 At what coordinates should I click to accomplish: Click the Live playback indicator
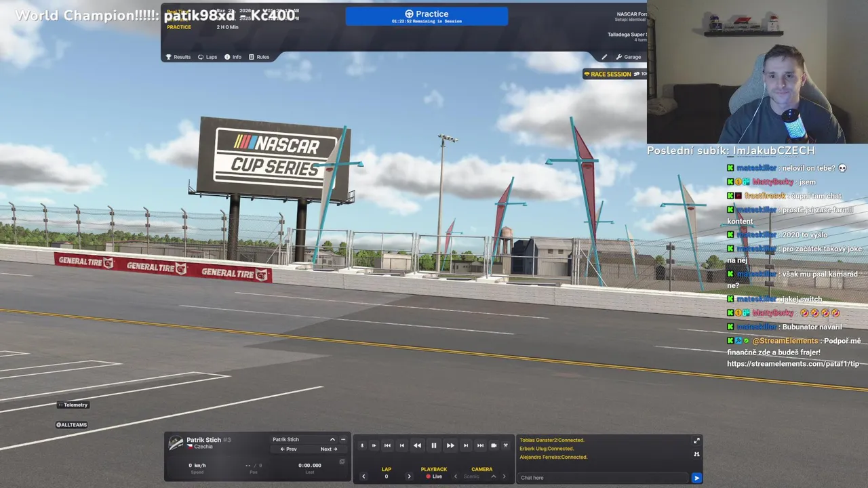[434, 476]
